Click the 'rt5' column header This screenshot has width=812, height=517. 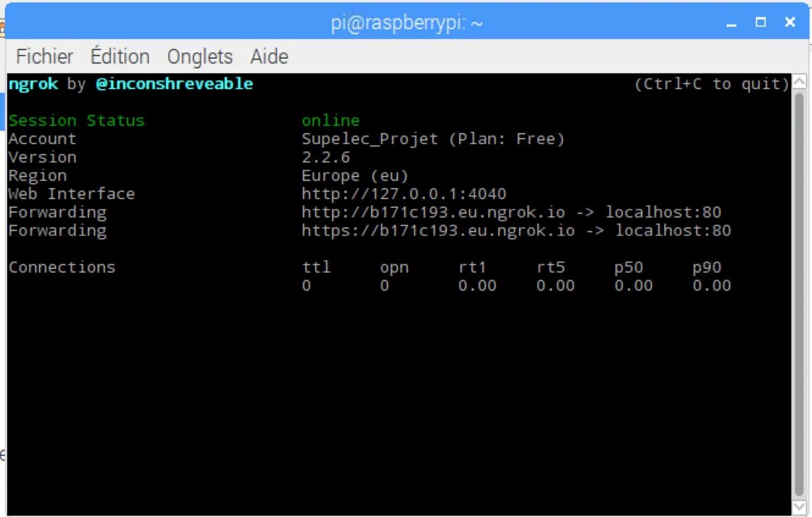point(551,267)
